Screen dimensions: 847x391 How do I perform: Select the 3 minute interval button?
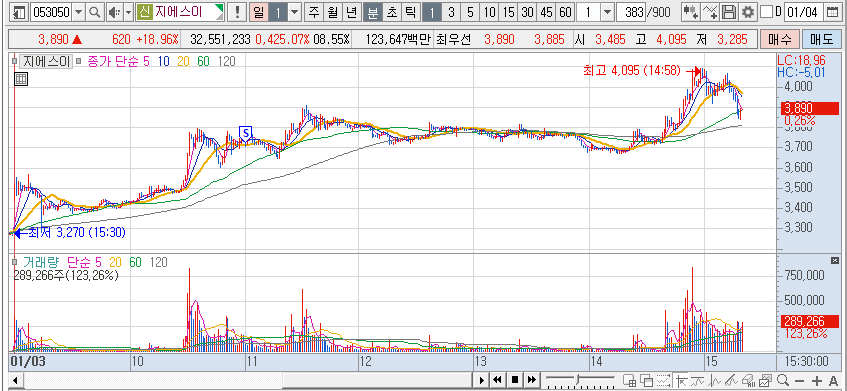tap(451, 12)
